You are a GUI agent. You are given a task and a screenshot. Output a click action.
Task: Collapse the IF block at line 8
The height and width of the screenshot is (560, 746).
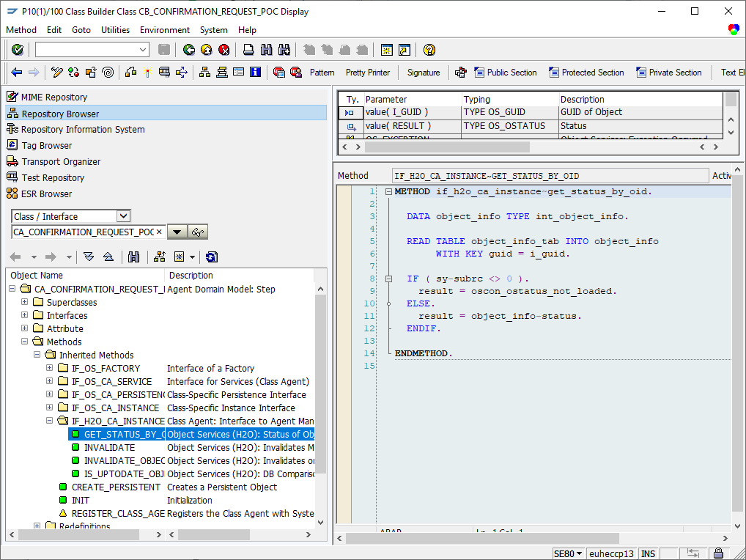388,279
